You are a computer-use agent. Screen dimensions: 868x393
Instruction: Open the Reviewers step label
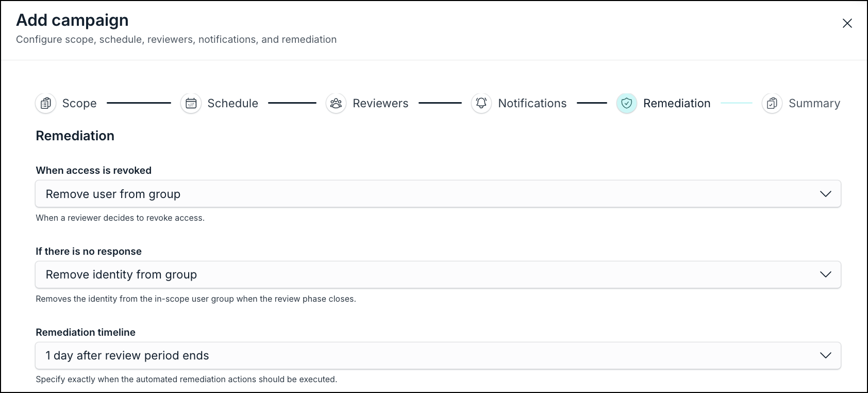point(380,103)
